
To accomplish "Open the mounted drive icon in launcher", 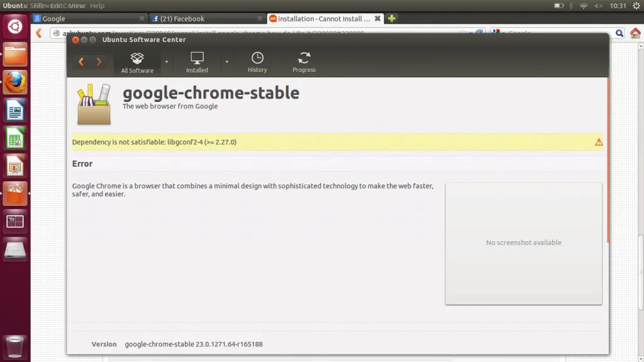I will [15, 249].
